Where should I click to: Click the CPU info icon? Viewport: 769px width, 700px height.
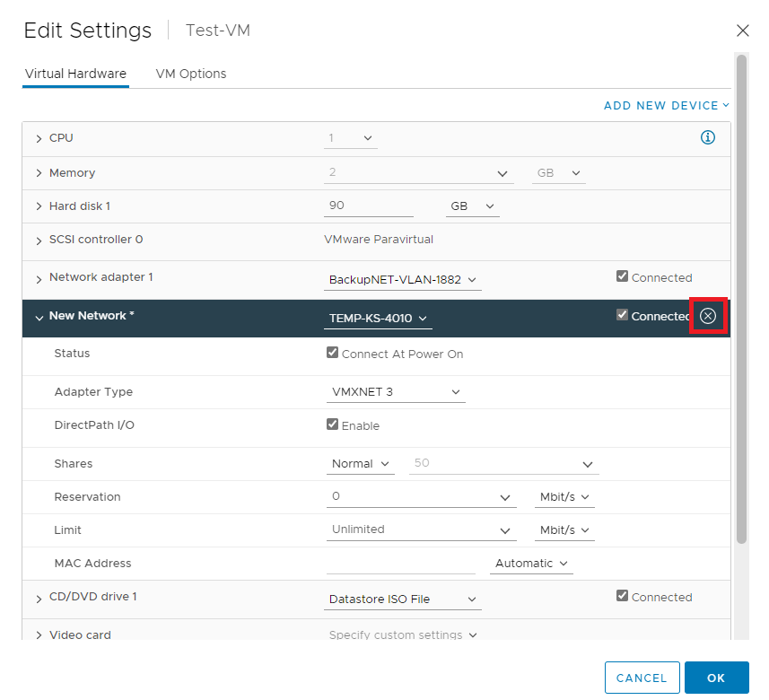point(707,137)
